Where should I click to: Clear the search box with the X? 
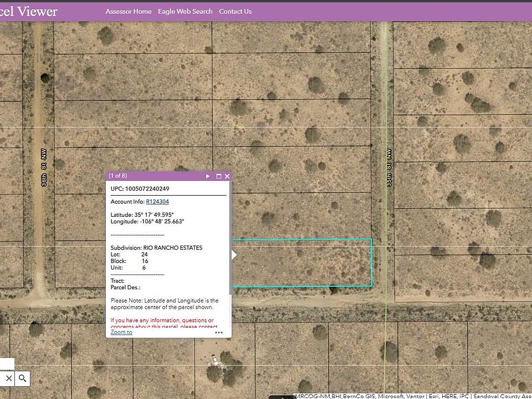(x=9, y=378)
